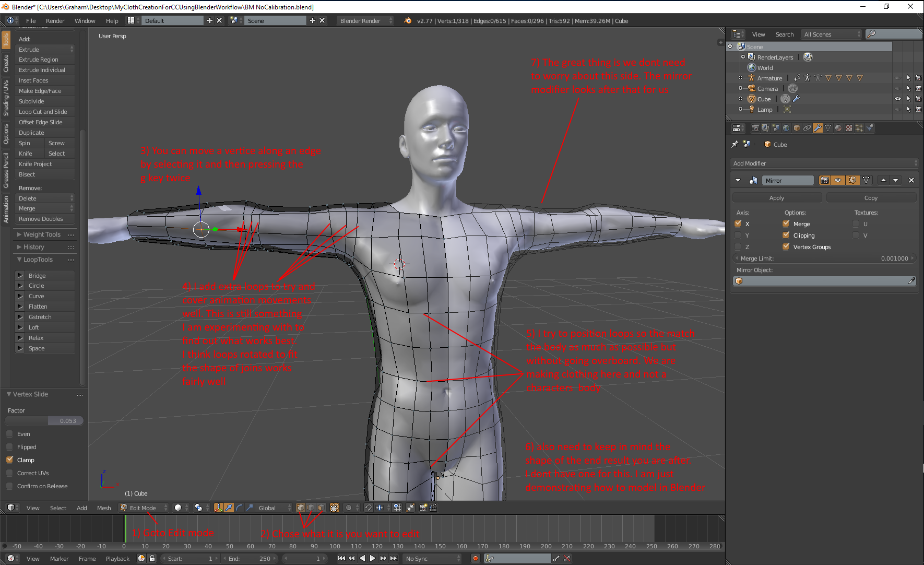Toggle Y axis checkbox in Mirror modifier

(x=738, y=235)
